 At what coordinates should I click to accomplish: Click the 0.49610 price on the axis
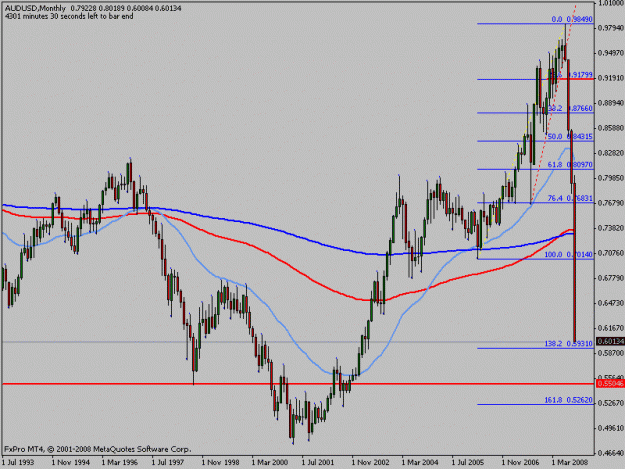[x=611, y=428]
